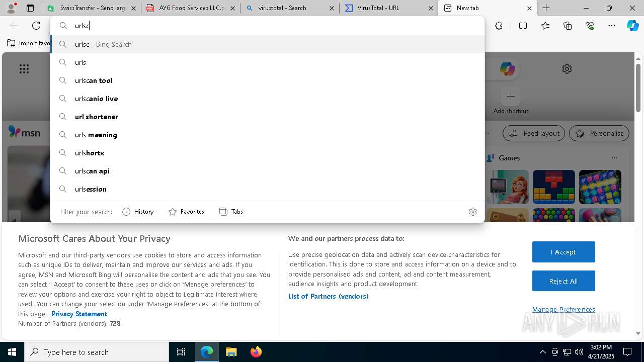
Task: Open the girl character game thumbnail
Action: (x=508, y=187)
